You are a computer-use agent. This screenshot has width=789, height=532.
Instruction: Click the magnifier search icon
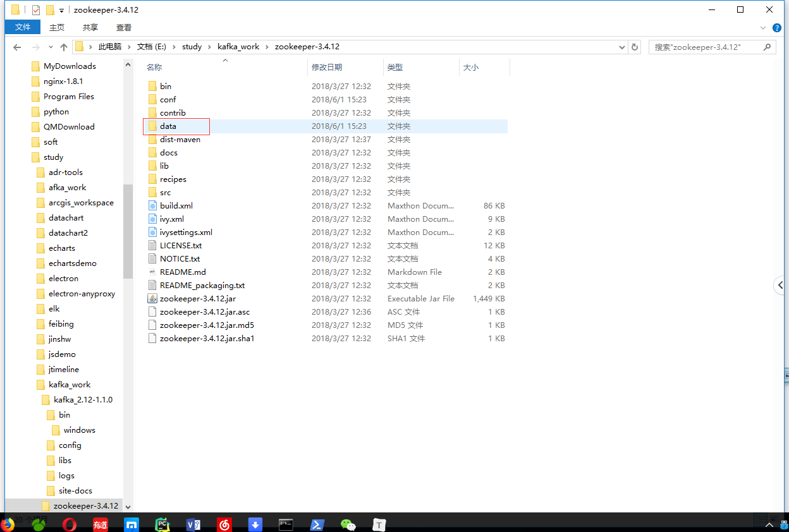pyautogui.click(x=767, y=47)
